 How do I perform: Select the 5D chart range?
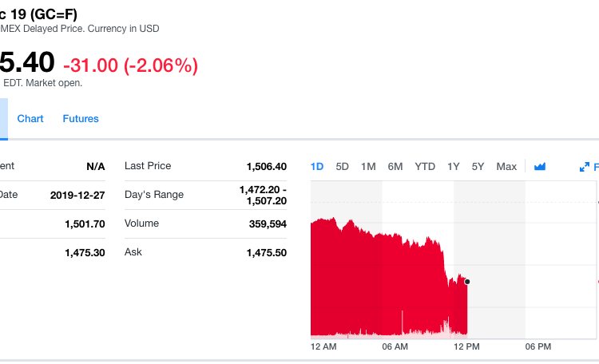pos(343,167)
